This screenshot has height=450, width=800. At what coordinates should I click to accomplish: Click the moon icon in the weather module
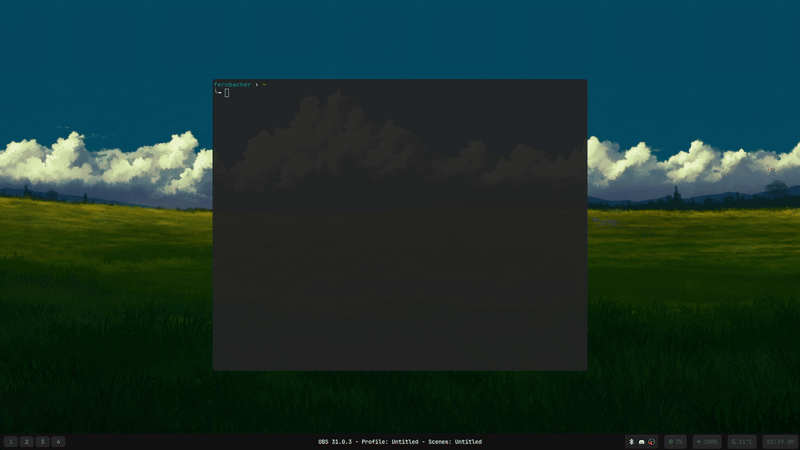[733, 441]
